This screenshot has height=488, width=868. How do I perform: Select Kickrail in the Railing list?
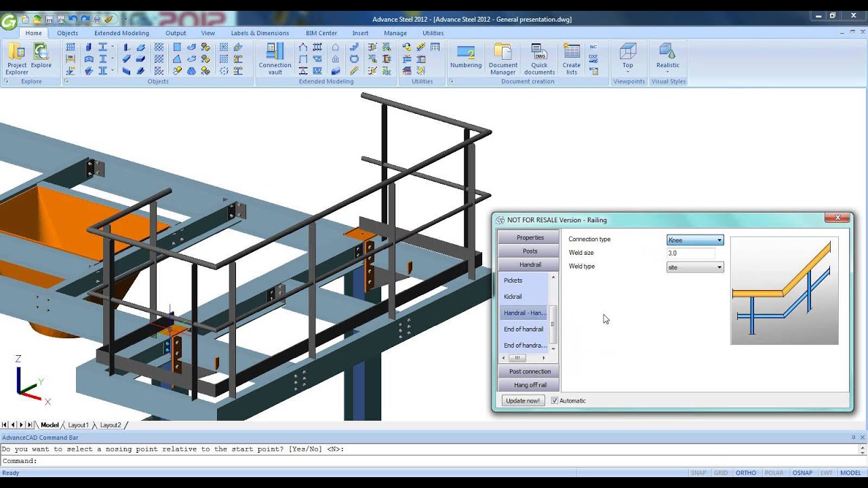coord(524,296)
